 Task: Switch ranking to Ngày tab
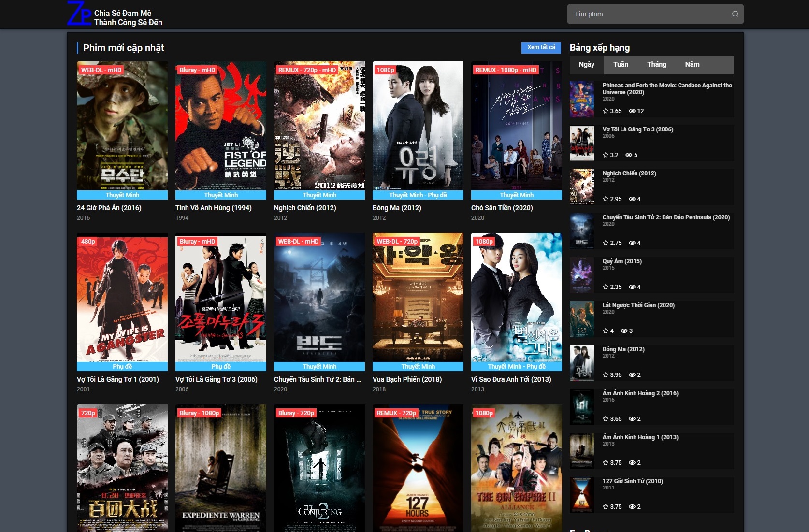click(587, 65)
